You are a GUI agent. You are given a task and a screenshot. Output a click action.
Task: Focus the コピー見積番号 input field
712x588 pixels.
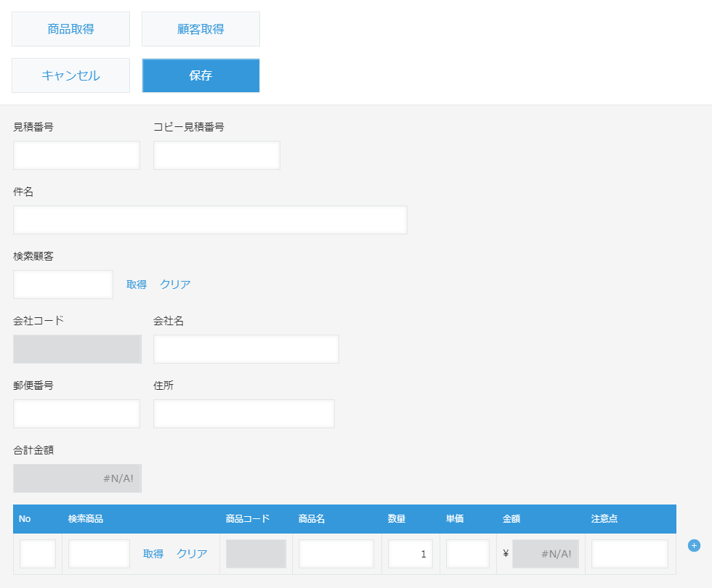point(217,155)
